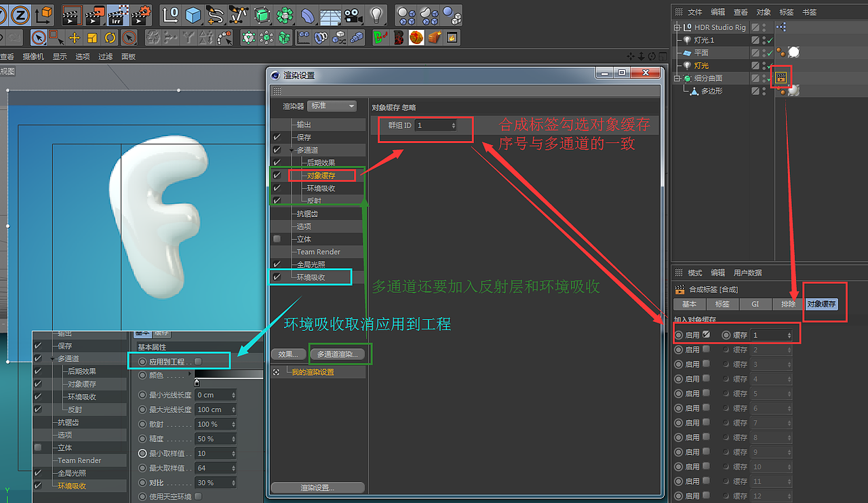868x503 pixels.
Task: Select the Rotate tool icon
Action: tap(111, 37)
